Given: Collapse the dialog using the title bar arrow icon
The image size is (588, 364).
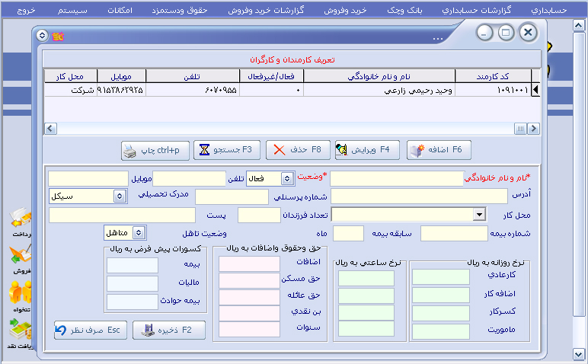Looking at the screenshot, I should 41,35.
